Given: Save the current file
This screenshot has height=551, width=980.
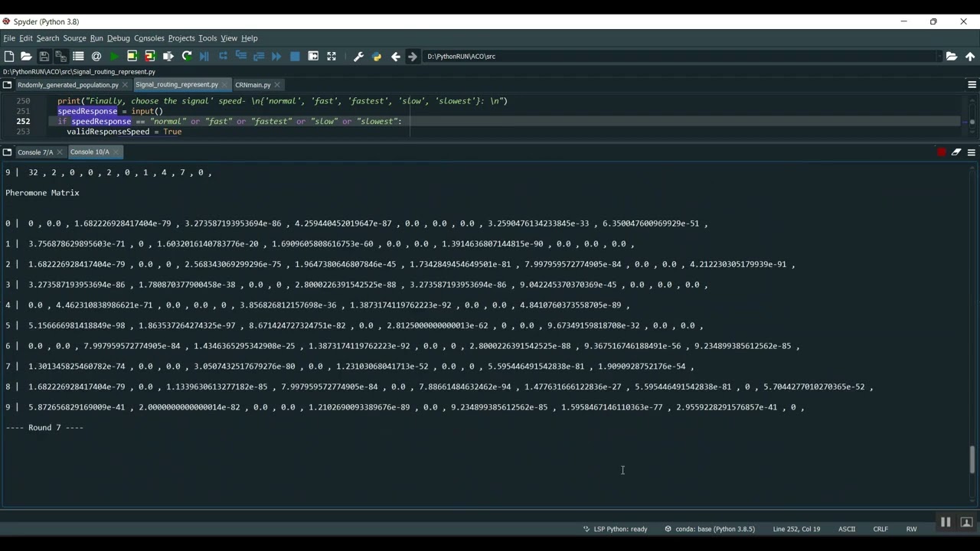Looking at the screenshot, I should (x=44, y=57).
